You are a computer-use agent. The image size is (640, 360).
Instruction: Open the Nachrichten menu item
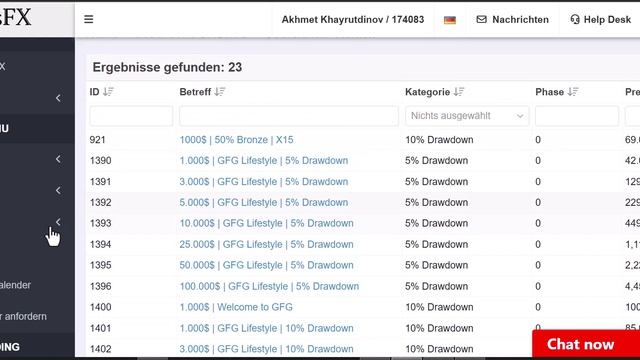coord(513,20)
